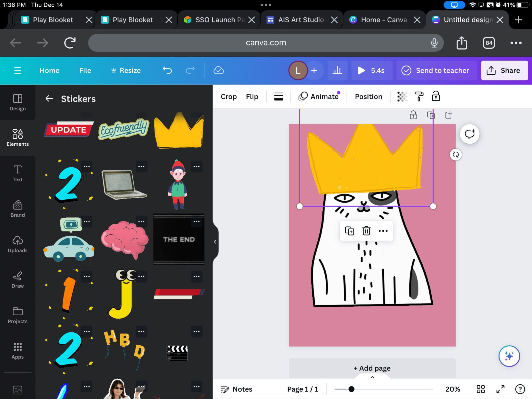Open the transparency checkerboard icon

pos(402,96)
